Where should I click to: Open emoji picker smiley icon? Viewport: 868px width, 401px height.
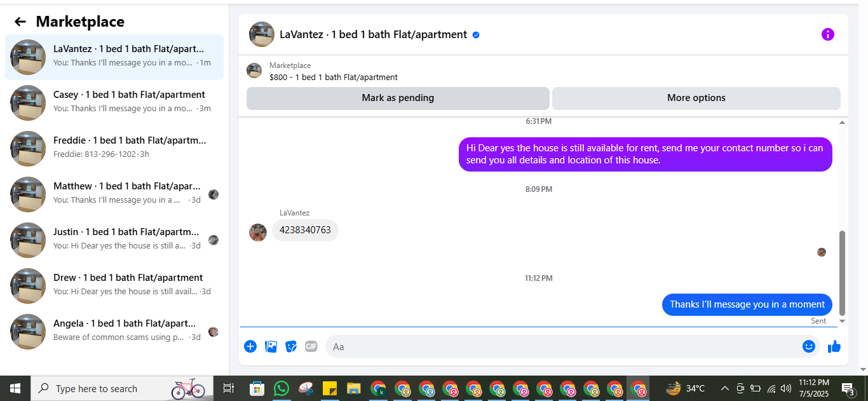(808, 346)
